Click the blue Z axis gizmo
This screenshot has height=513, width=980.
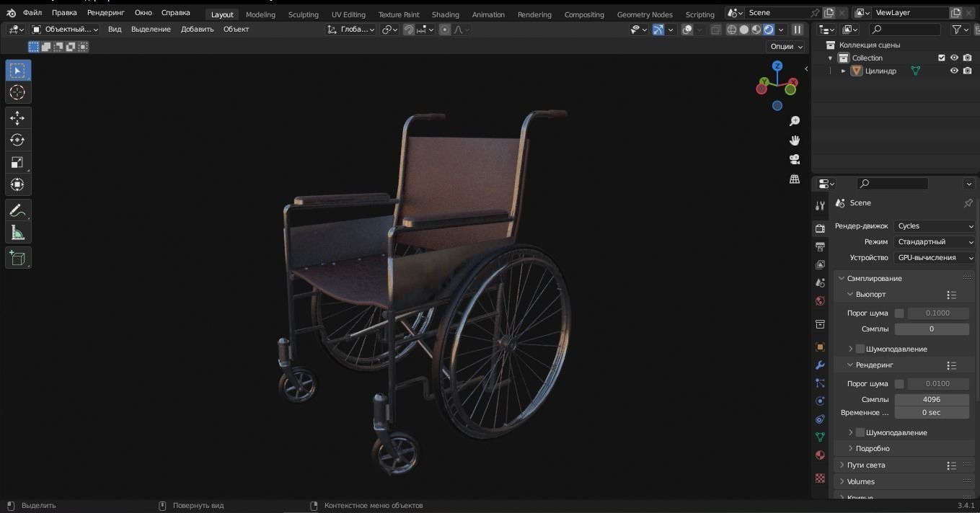click(x=777, y=66)
